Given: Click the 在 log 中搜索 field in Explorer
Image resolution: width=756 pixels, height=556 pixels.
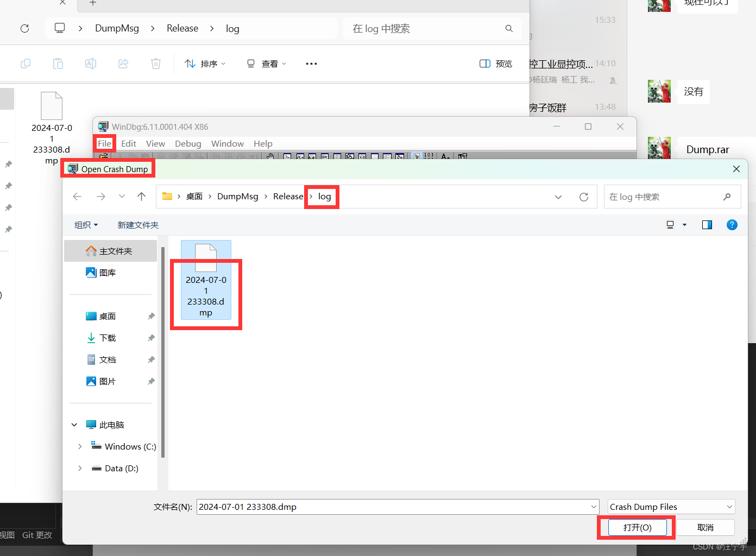Looking at the screenshot, I should pyautogui.click(x=432, y=28).
